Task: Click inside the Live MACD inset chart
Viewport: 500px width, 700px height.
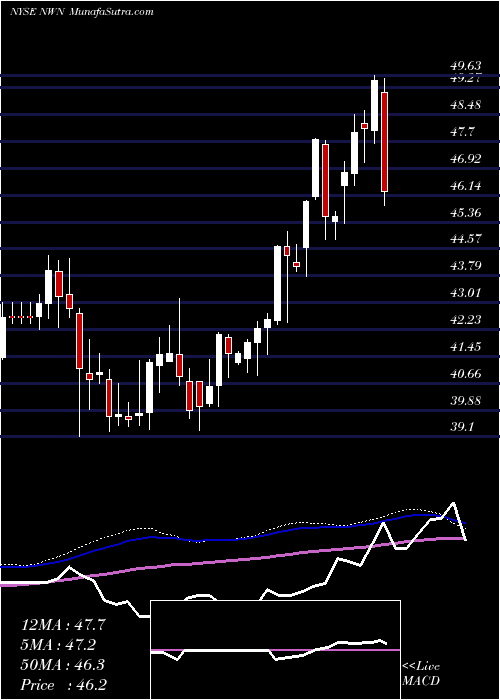Action: click(276, 650)
